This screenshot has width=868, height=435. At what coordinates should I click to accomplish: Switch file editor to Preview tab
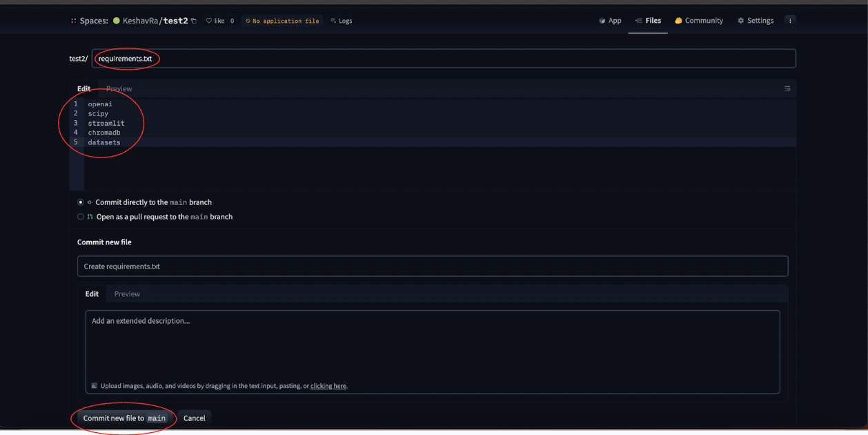tap(119, 88)
